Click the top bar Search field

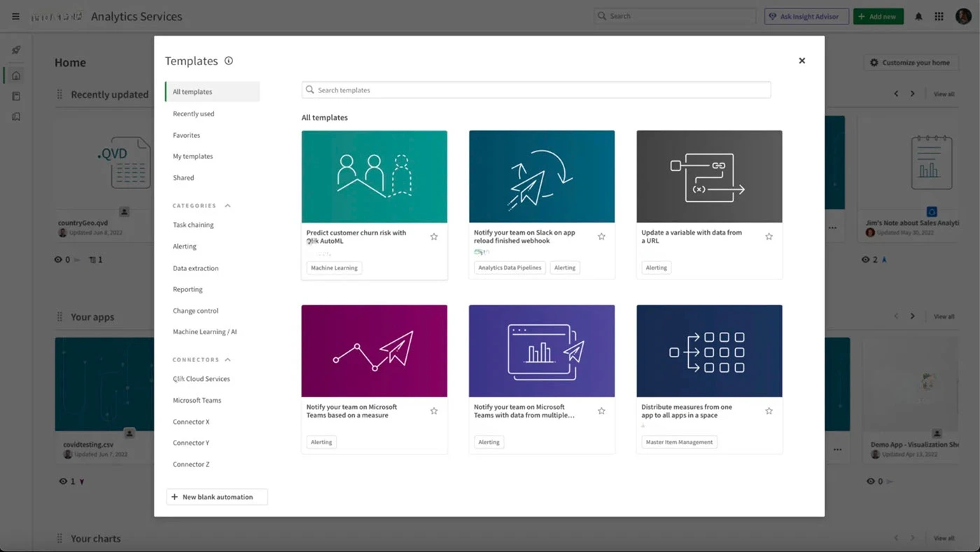click(x=675, y=16)
